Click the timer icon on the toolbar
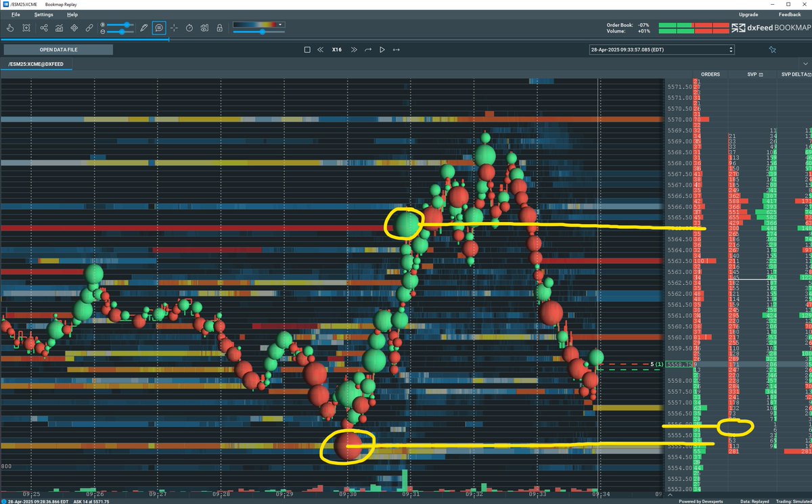Screen dimensions: 812x504 tap(189, 28)
